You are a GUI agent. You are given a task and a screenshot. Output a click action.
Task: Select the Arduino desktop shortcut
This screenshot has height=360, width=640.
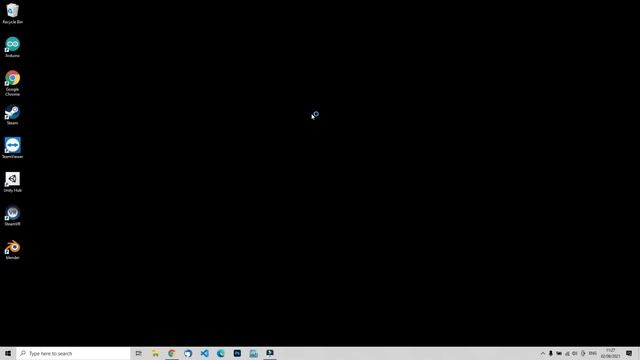pyautogui.click(x=12, y=47)
